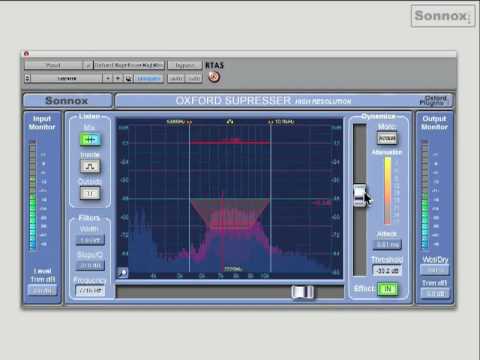Click the Oxford Plugins logo

pyautogui.click(x=433, y=100)
